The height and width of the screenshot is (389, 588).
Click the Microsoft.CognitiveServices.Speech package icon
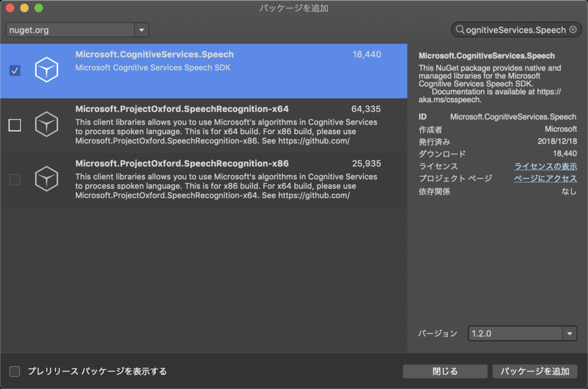click(46, 70)
